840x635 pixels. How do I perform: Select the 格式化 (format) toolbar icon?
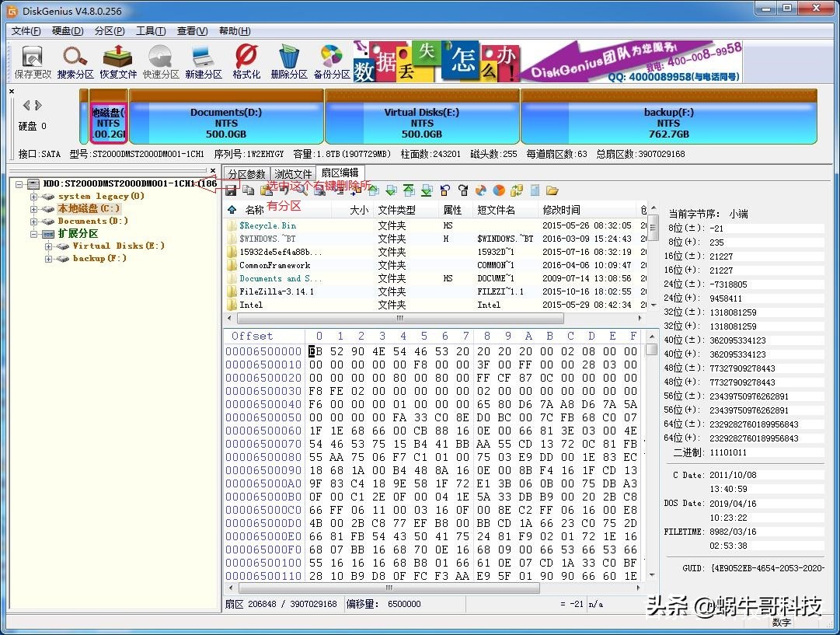point(246,61)
